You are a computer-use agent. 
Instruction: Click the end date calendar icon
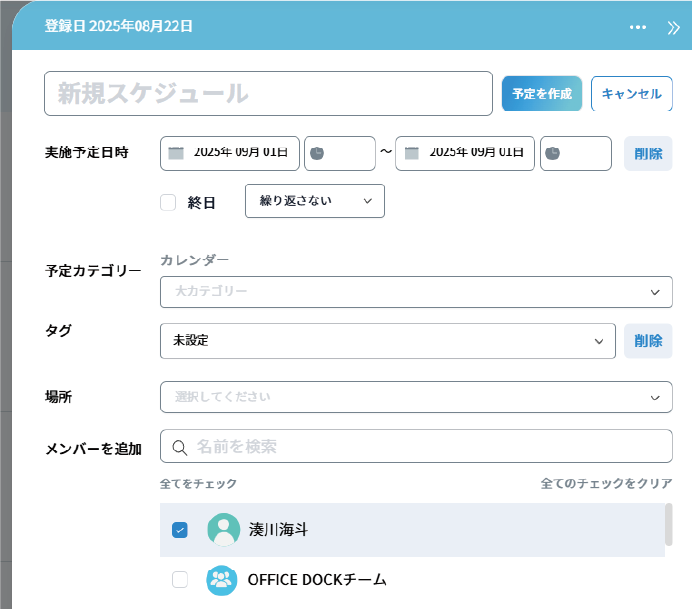(x=411, y=153)
